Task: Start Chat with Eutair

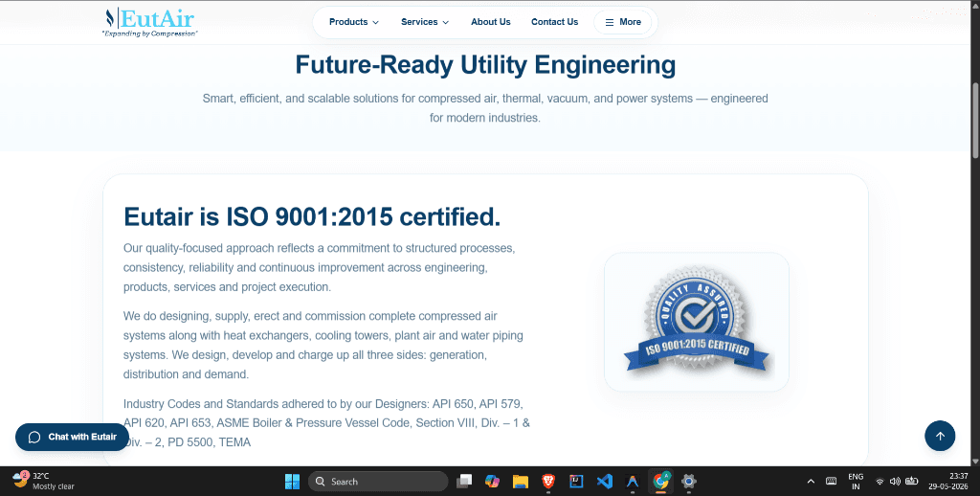Action: pyautogui.click(x=73, y=437)
